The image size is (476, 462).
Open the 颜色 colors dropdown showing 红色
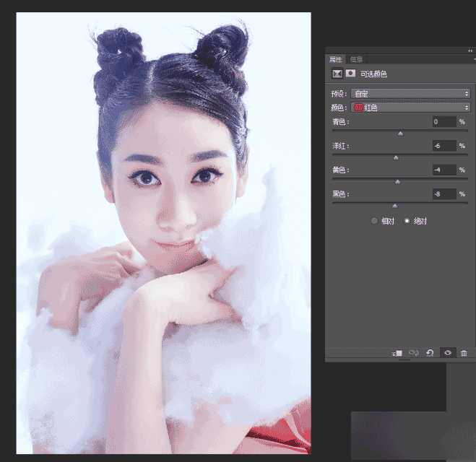410,108
